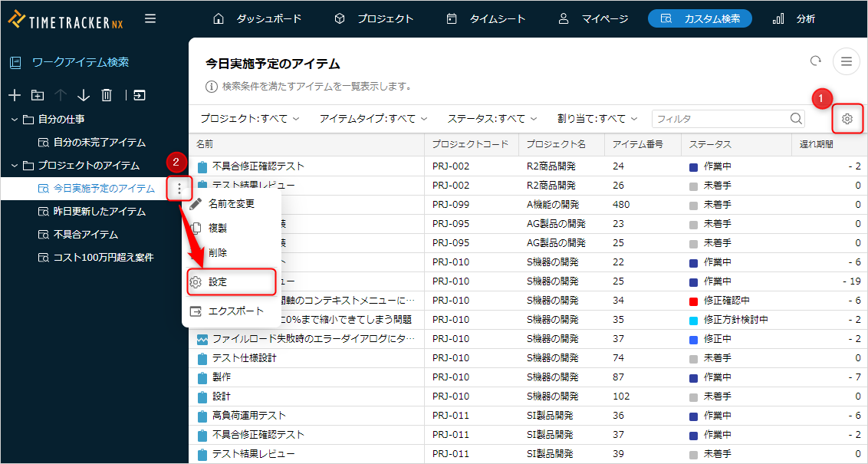This screenshot has width=868, height=464.
Task: Open the three-dot menu for 今日実施予定のアイテム
Action: (x=179, y=189)
